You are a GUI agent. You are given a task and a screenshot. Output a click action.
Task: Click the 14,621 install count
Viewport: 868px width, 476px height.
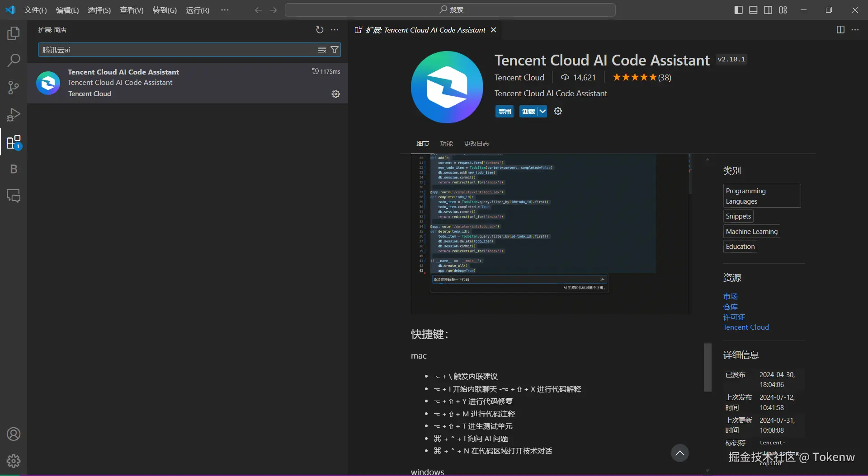pos(578,78)
